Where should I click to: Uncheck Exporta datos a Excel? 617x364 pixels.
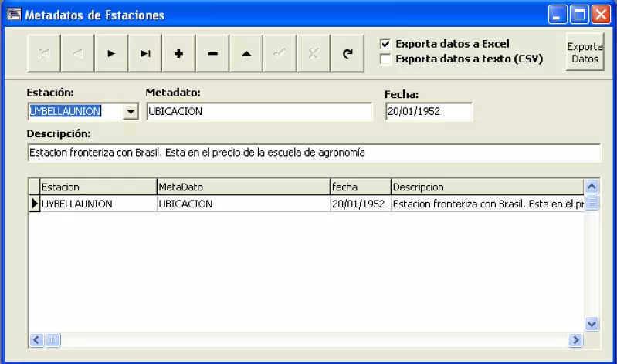click(386, 44)
